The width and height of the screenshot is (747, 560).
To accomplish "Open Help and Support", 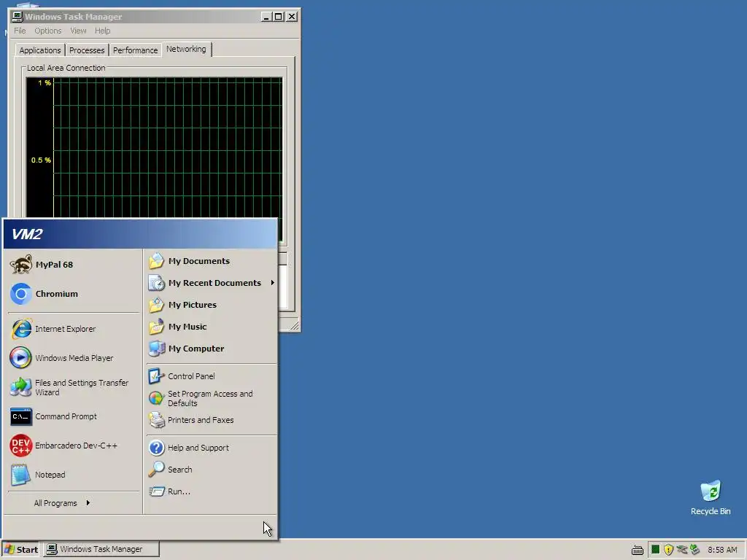I will click(212, 448).
